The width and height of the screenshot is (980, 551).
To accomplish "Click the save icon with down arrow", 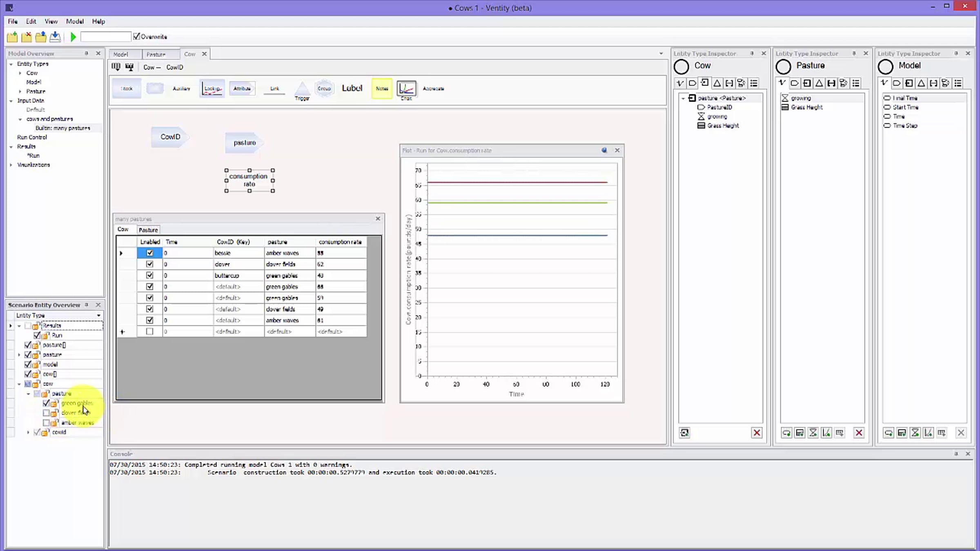I will click(55, 37).
